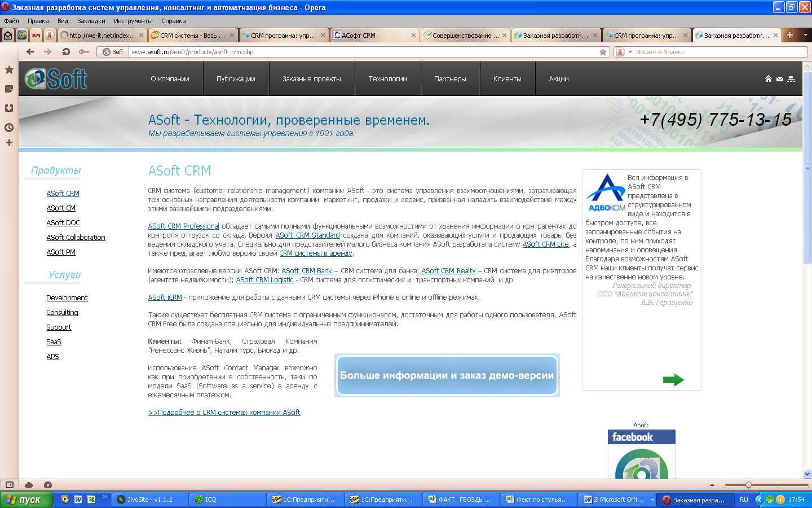Open the ASoft Collaboration link
The image size is (812, 508).
[x=76, y=238]
